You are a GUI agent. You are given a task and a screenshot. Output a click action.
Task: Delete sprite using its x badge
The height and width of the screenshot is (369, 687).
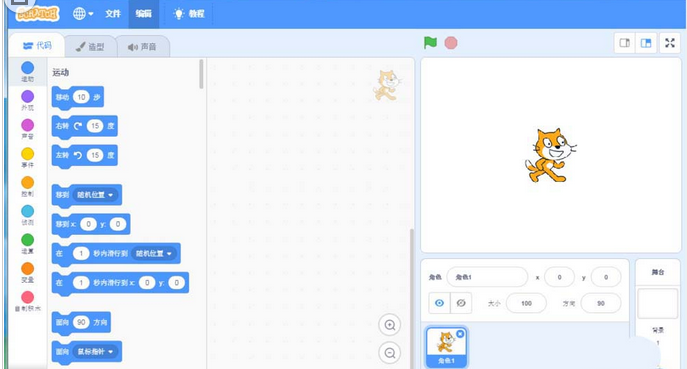(460, 334)
